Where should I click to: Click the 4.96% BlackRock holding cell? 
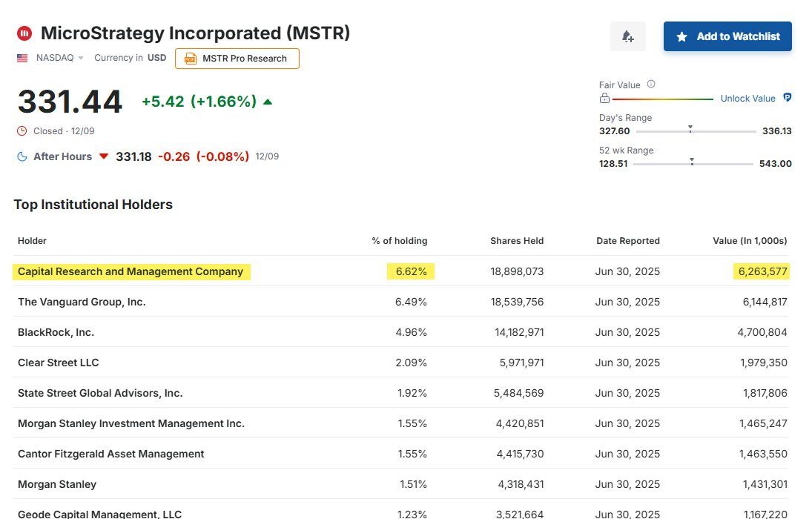coord(411,332)
